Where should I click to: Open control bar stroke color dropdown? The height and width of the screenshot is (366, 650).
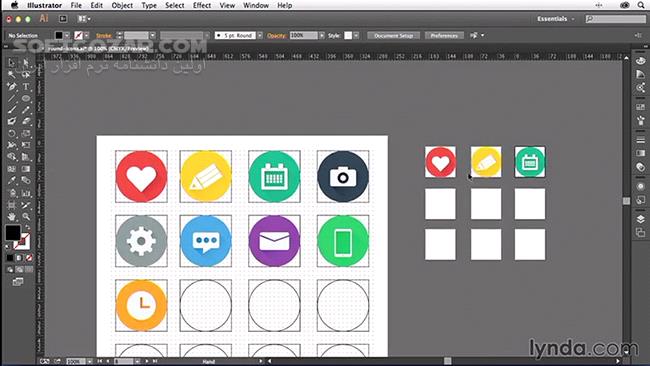tap(86, 36)
